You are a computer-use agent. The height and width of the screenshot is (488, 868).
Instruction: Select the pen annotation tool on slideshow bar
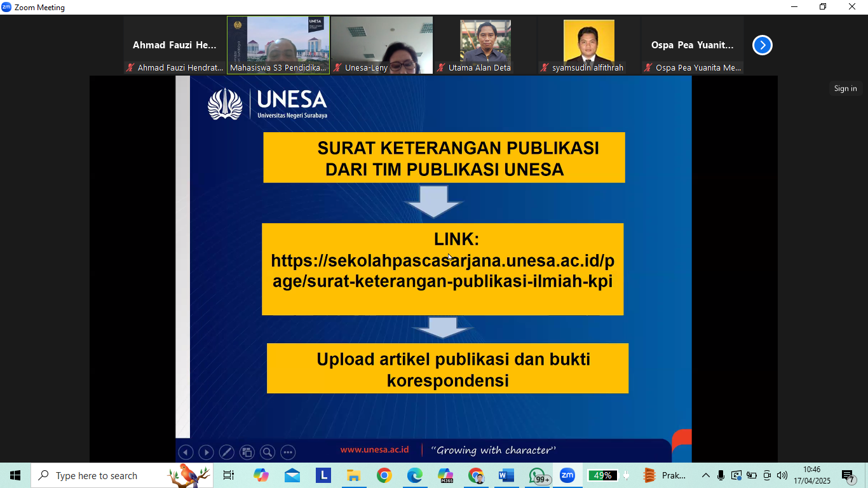[226, 452]
